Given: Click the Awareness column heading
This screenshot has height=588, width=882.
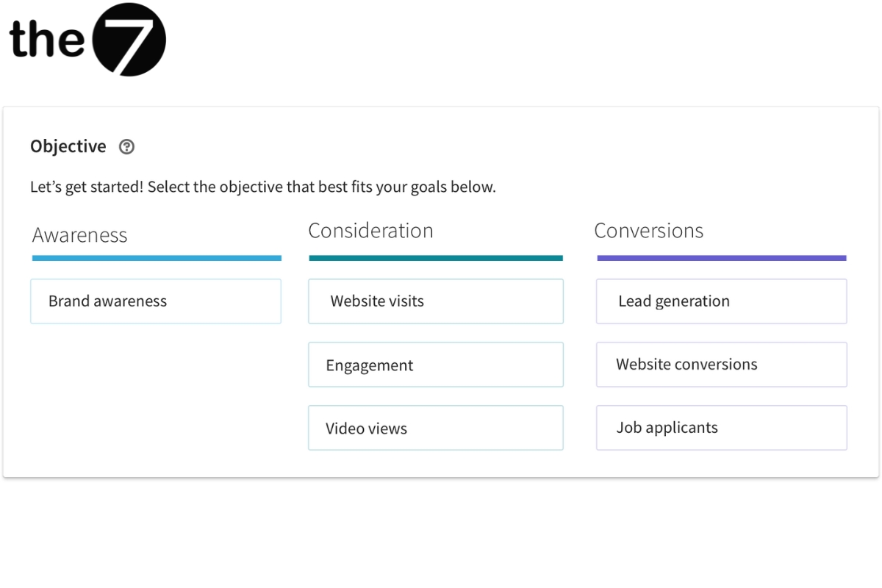Looking at the screenshot, I should coord(80,235).
